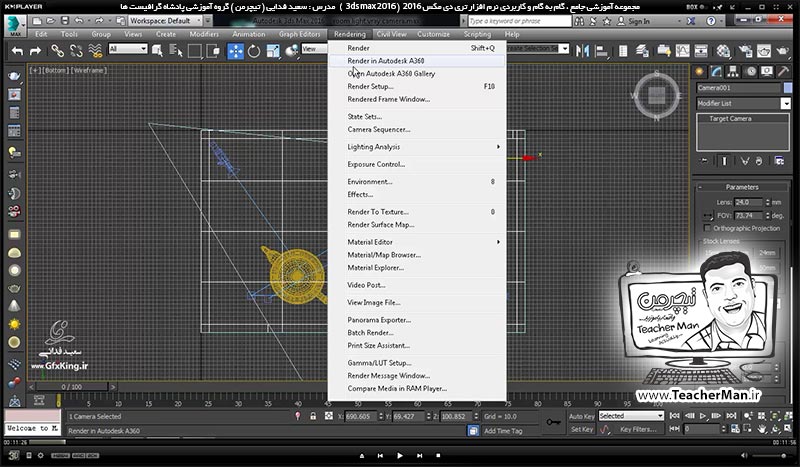
Task: Open Render Setup teapot icon
Action: click(x=745, y=51)
